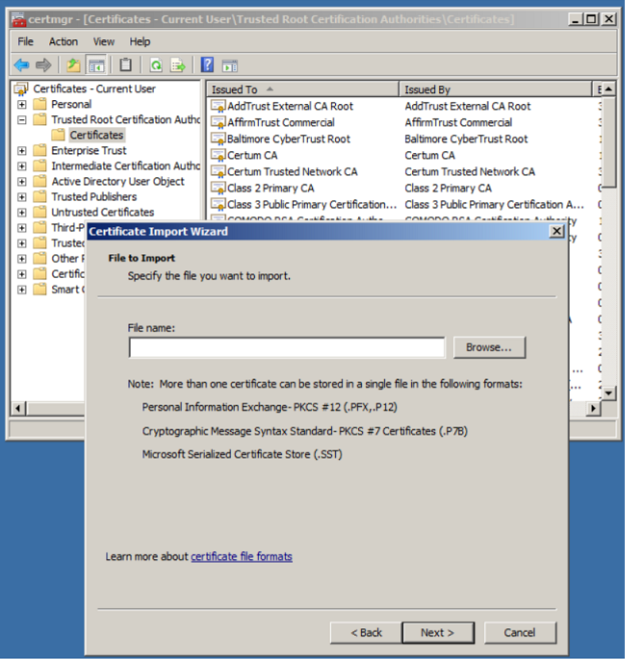
Task: Click the Forward arrow toolbar icon
Action: pos(43,65)
